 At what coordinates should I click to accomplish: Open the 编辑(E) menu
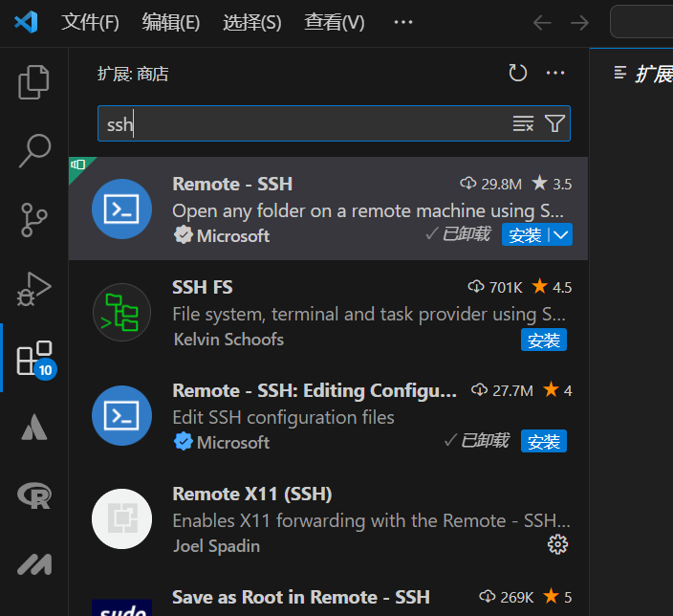coord(171,22)
